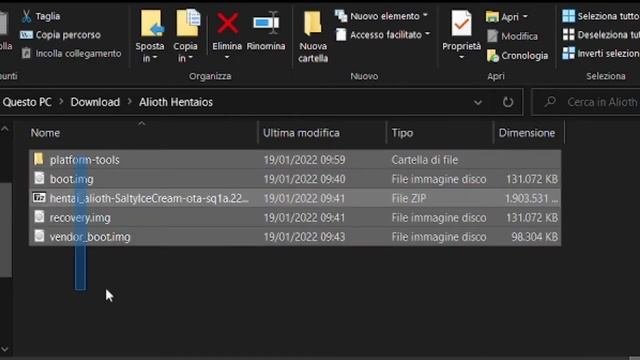Click the Cronologia button
Viewport: 640px width, 360px height.
(x=517, y=55)
